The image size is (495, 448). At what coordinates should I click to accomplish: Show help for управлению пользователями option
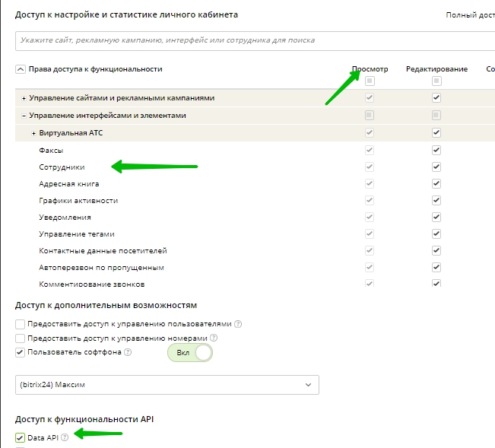tap(238, 324)
